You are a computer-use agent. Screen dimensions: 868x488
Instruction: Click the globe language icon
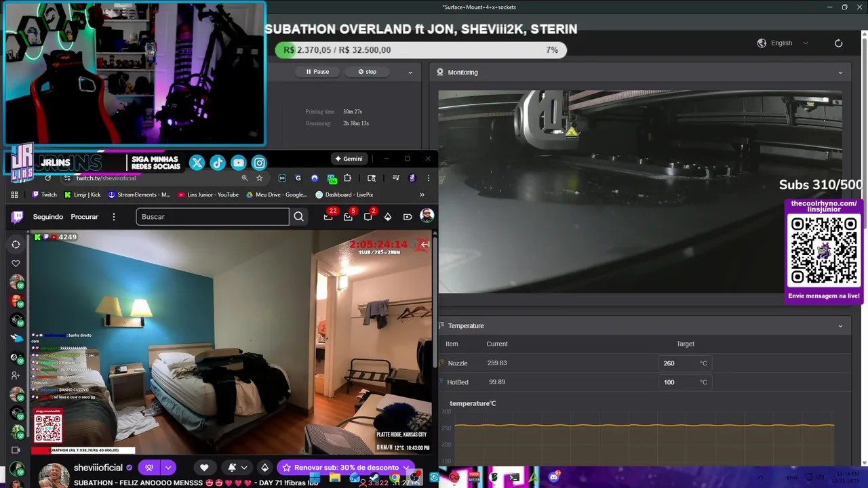coord(762,43)
